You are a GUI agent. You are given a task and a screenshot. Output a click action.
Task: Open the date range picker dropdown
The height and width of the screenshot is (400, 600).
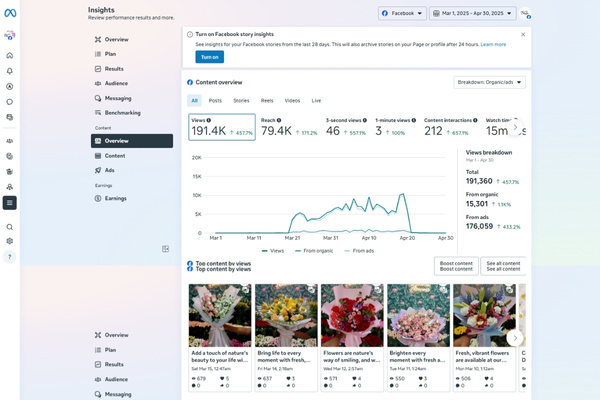coord(472,13)
